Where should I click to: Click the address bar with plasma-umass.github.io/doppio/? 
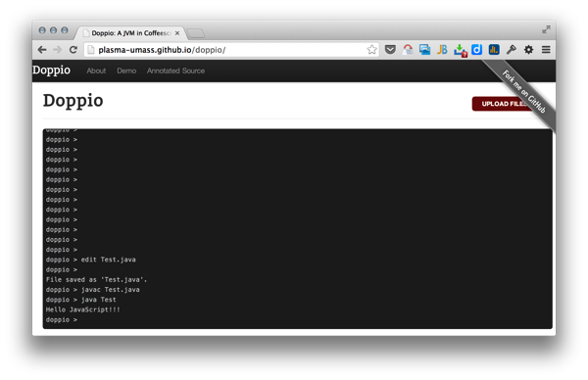230,50
